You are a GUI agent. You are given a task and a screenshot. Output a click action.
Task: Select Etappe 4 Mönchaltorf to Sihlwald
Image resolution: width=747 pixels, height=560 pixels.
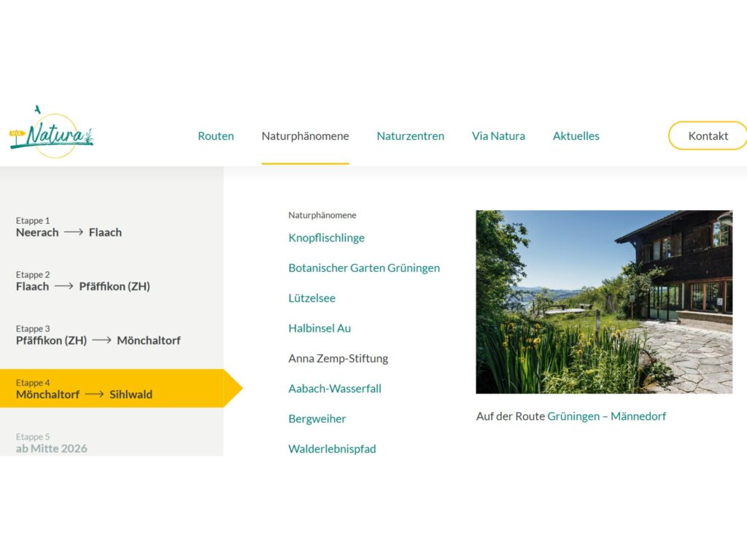tap(84, 389)
